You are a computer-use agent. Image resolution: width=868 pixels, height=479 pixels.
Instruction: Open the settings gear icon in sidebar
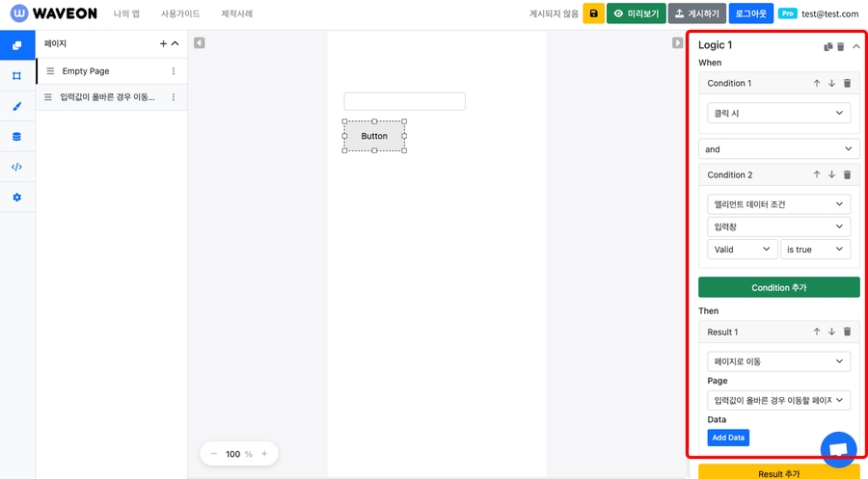17,198
